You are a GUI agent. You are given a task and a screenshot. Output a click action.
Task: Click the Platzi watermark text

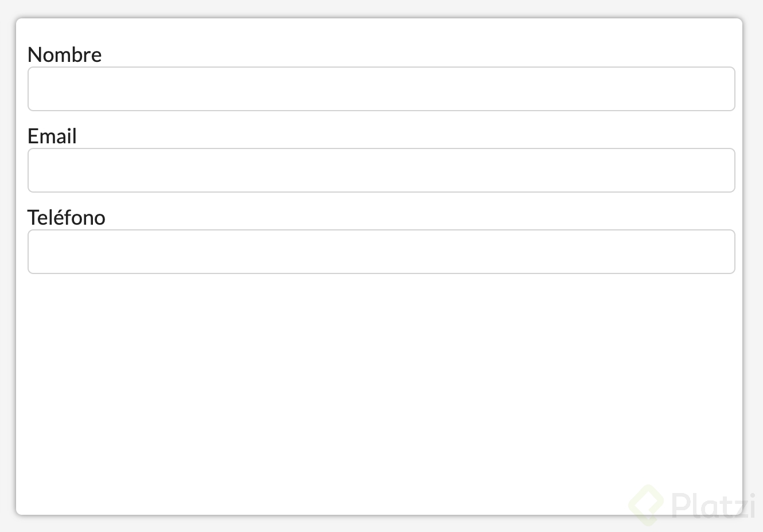pyautogui.click(x=713, y=506)
